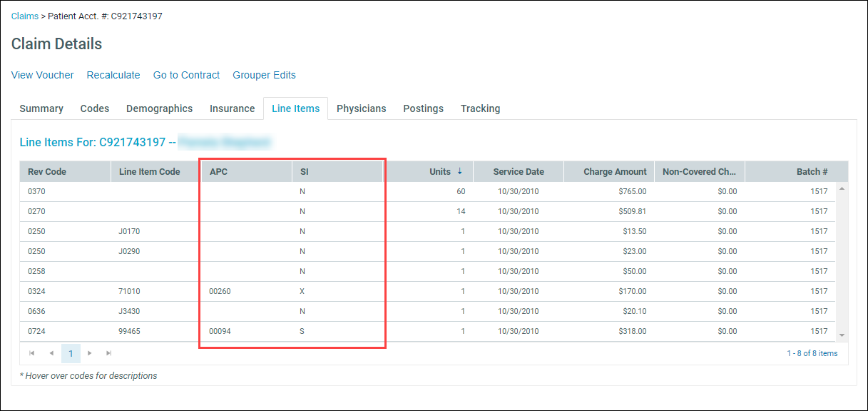
Task: Switch to the Physicians tab
Action: point(361,108)
